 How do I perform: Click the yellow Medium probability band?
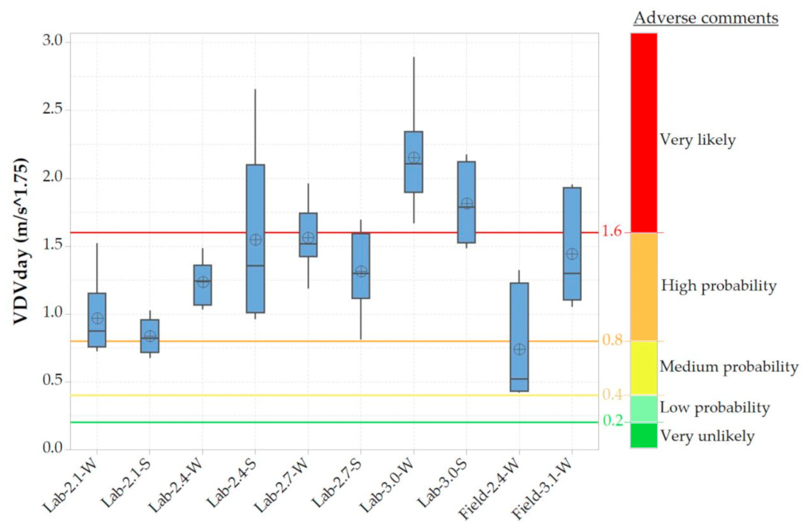(x=644, y=368)
